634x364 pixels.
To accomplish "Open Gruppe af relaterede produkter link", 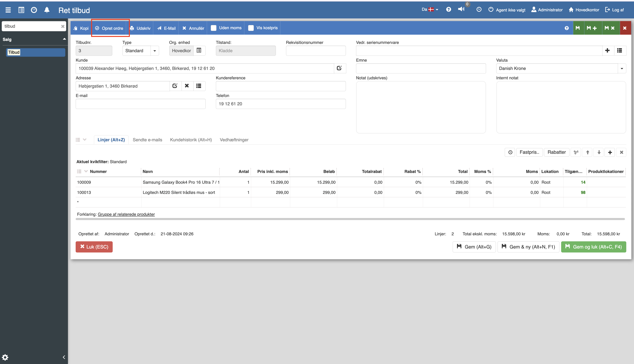I will 126,214.
